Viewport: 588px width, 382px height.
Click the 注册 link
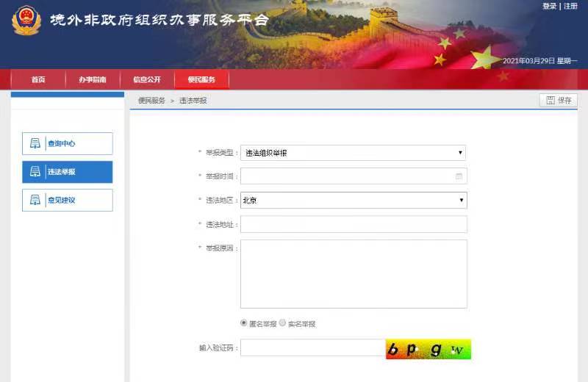pos(570,7)
